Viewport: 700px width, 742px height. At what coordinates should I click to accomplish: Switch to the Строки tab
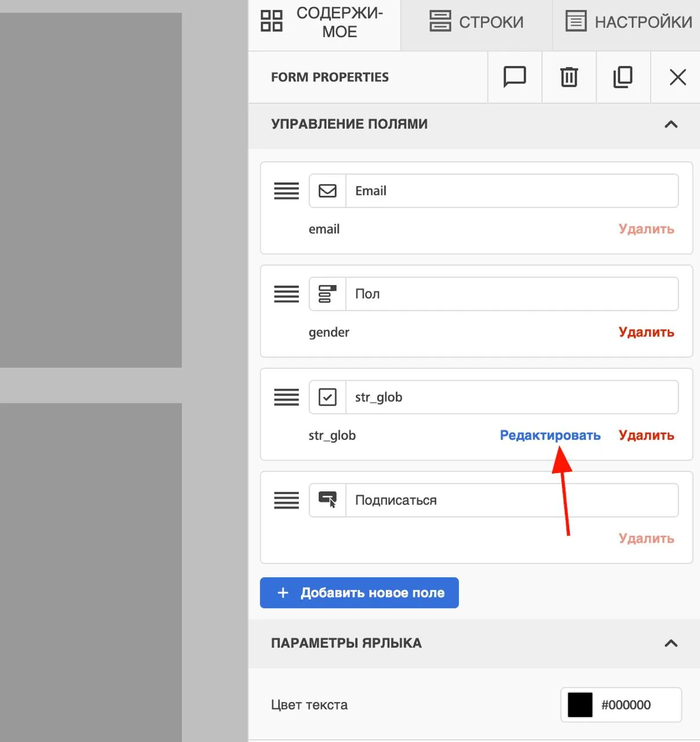click(x=476, y=22)
